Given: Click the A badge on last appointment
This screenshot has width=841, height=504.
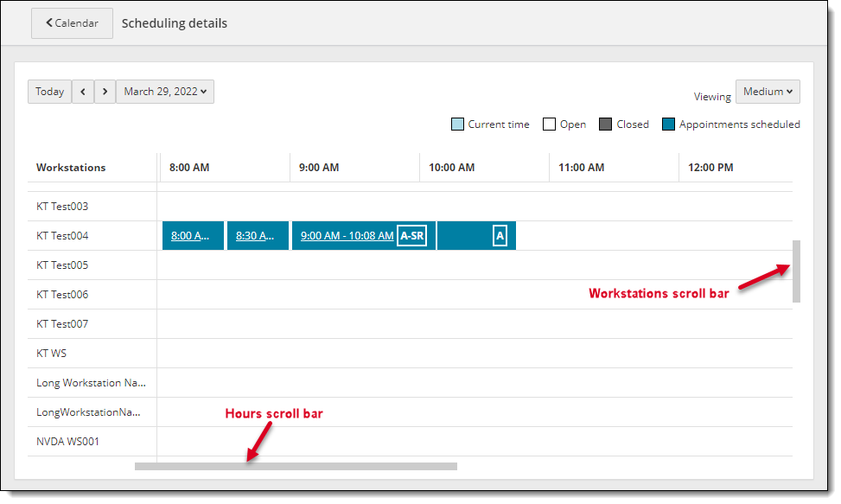Looking at the screenshot, I should coord(500,236).
